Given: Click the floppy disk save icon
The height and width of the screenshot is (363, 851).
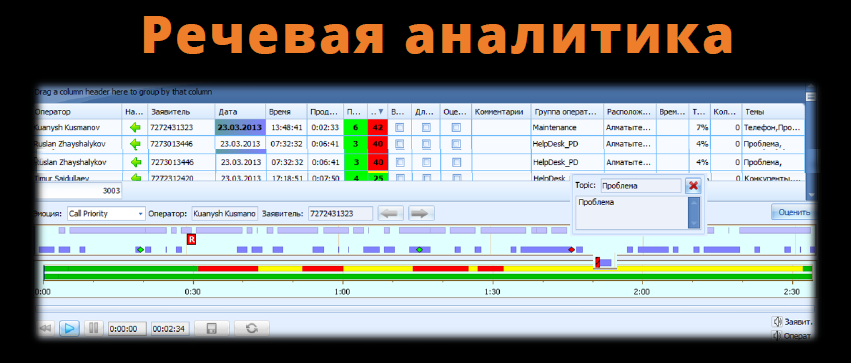Looking at the screenshot, I should pos(212,328).
